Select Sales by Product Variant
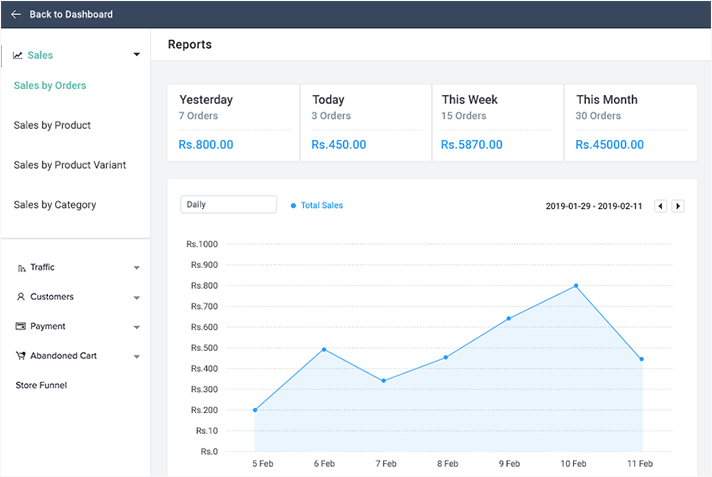Image resolution: width=712 pixels, height=477 pixels. tap(70, 165)
